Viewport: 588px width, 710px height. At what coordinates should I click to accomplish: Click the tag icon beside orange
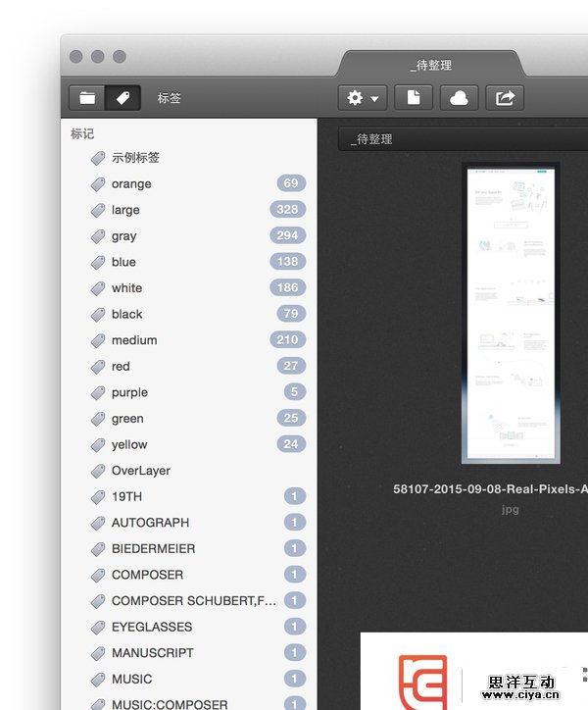(x=98, y=183)
